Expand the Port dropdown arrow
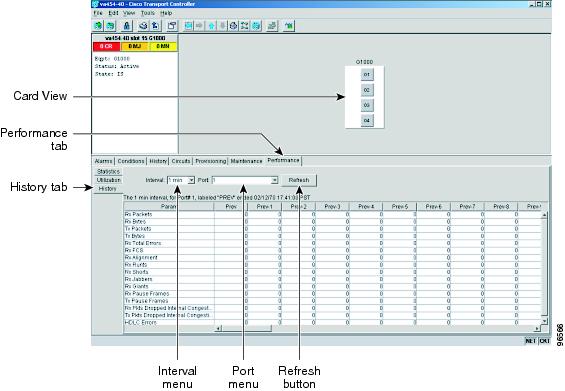 click(x=274, y=180)
